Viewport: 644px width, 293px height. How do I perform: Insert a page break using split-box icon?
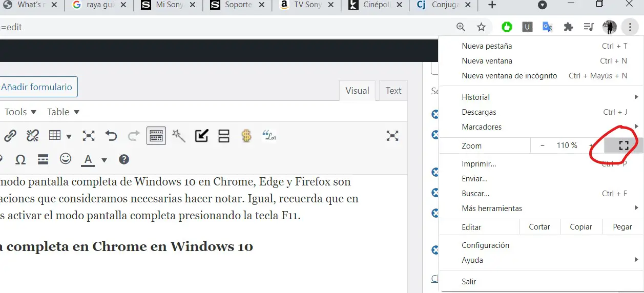[x=224, y=136]
